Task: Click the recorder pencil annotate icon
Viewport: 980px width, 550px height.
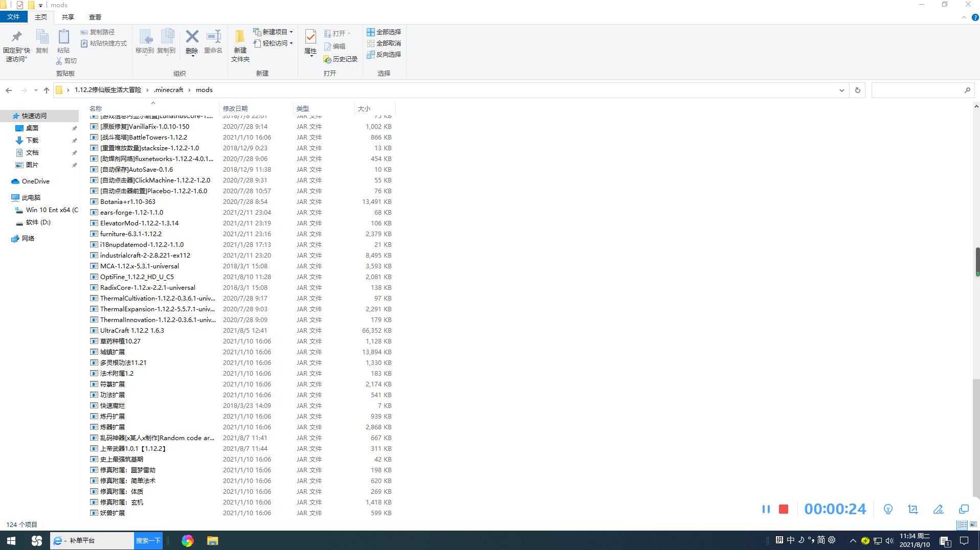Action: click(938, 509)
